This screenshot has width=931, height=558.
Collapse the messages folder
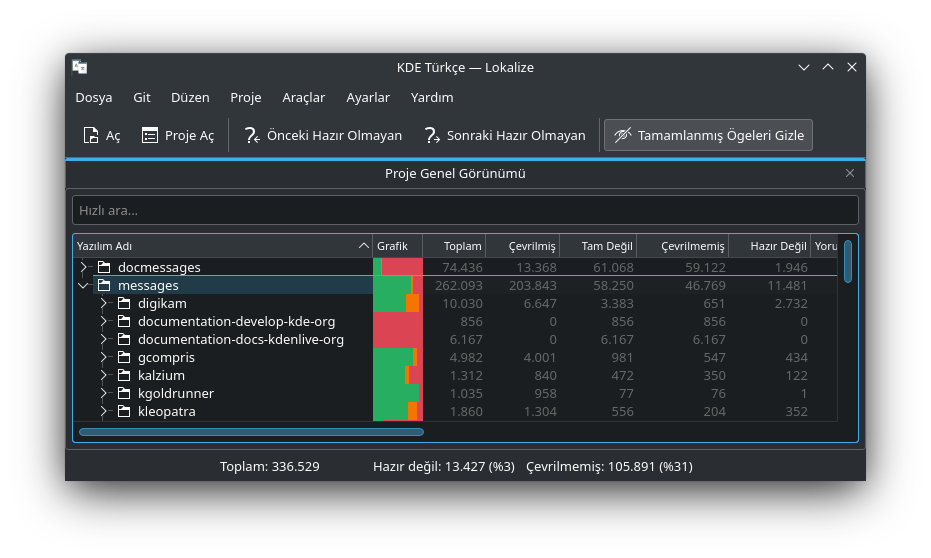point(84,286)
